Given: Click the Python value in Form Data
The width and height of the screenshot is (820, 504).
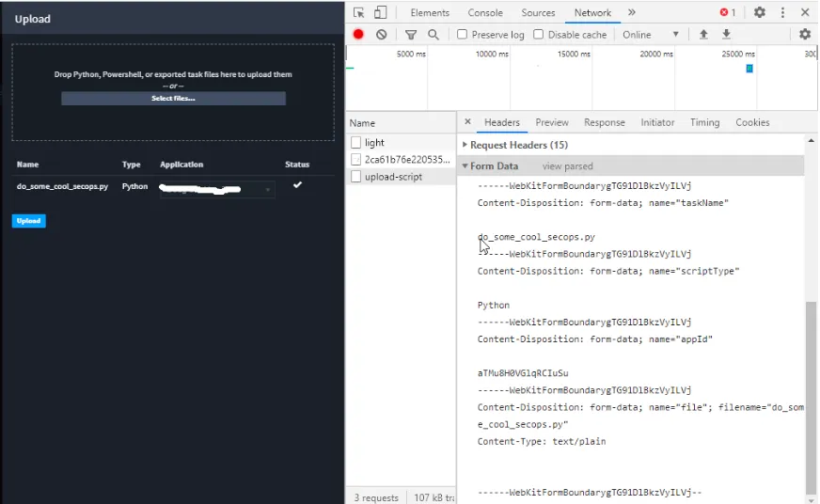Looking at the screenshot, I should [x=493, y=305].
